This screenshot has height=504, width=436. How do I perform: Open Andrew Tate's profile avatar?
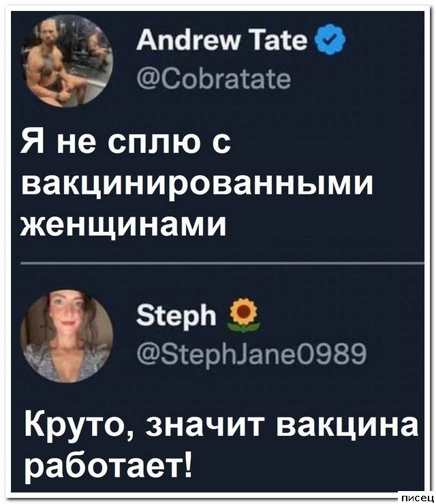point(67,61)
